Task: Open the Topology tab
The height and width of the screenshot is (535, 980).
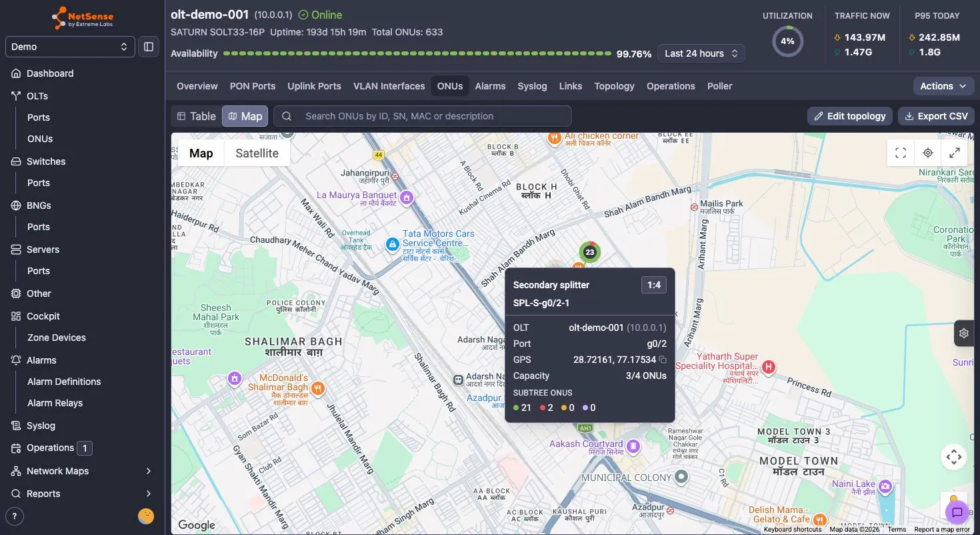Action: point(614,86)
